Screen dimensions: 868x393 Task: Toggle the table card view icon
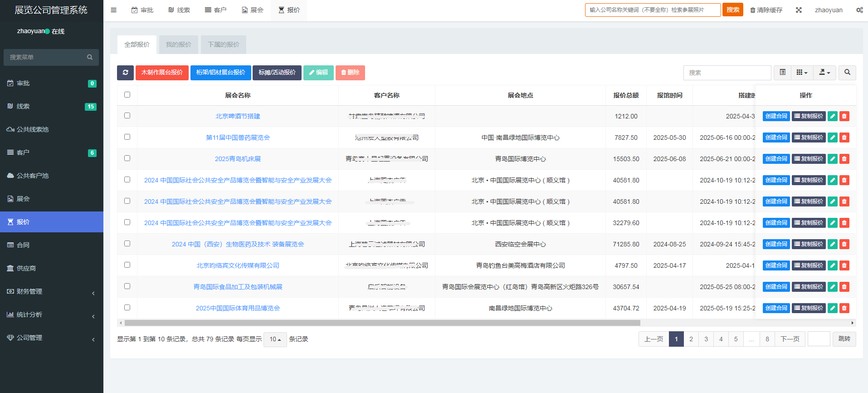(x=782, y=73)
